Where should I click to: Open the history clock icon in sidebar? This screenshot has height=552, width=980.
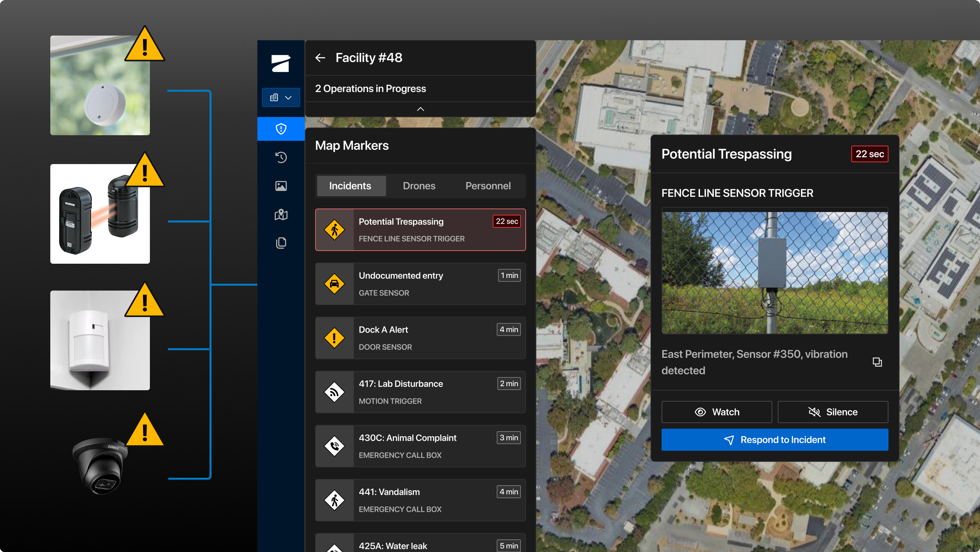pos(281,157)
